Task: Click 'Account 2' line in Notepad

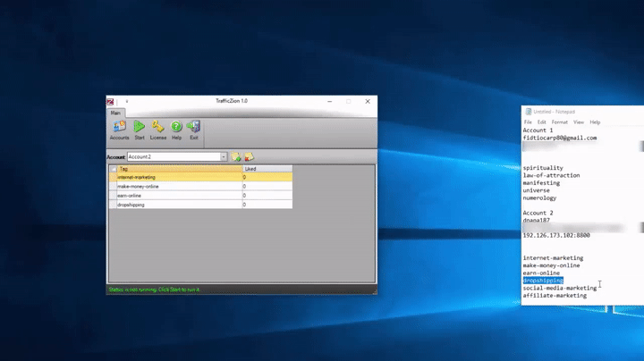Action: point(538,213)
